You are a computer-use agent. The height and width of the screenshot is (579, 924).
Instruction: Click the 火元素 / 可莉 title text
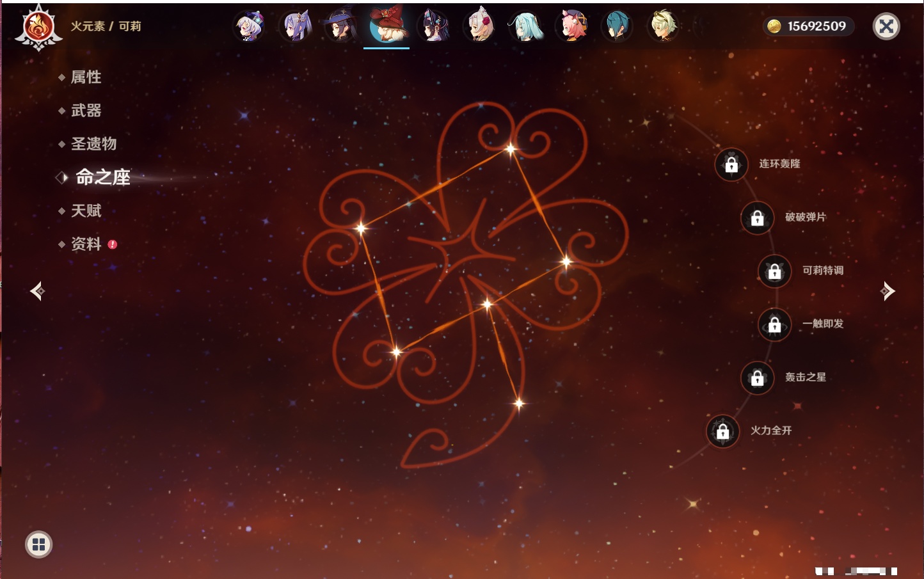pos(106,26)
